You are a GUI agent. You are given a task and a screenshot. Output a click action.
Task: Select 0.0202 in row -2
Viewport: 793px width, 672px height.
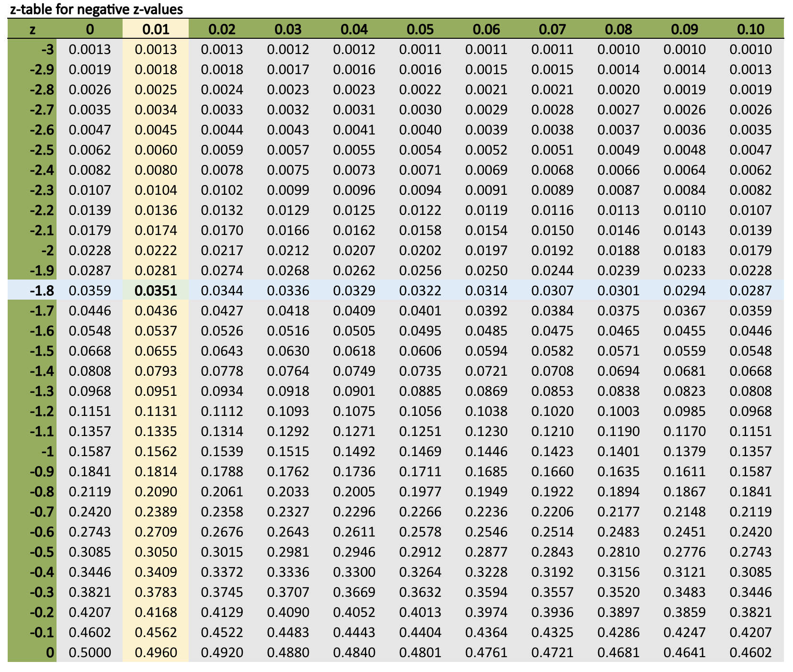click(x=420, y=250)
